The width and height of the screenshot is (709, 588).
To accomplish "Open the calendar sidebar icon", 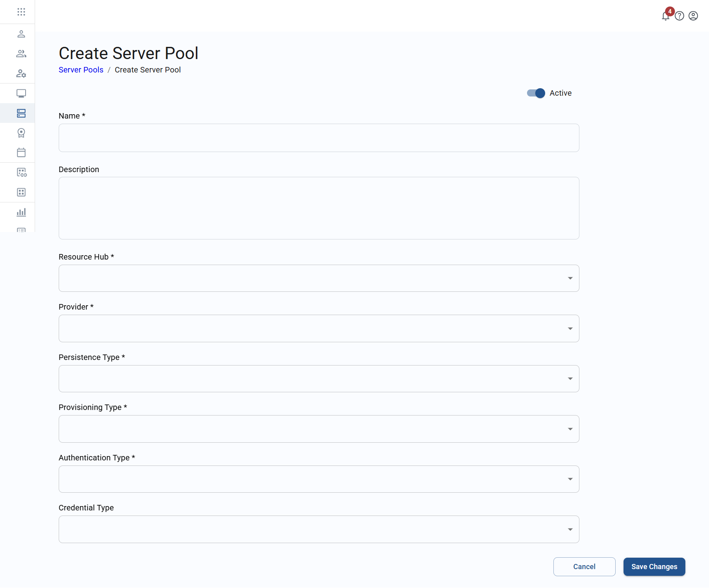I will 21,153.
